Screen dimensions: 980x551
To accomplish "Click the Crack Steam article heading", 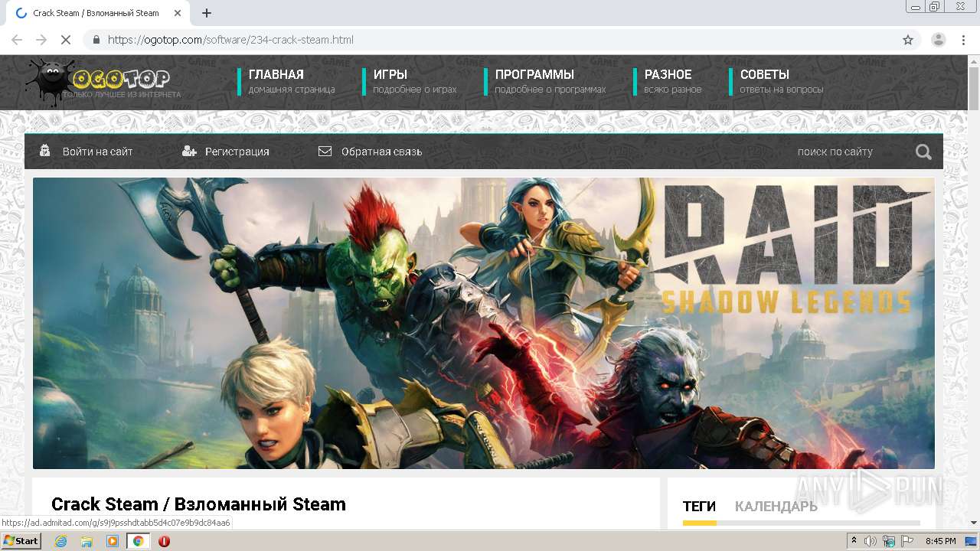I will pyautogui.click(x=198, y=504).
